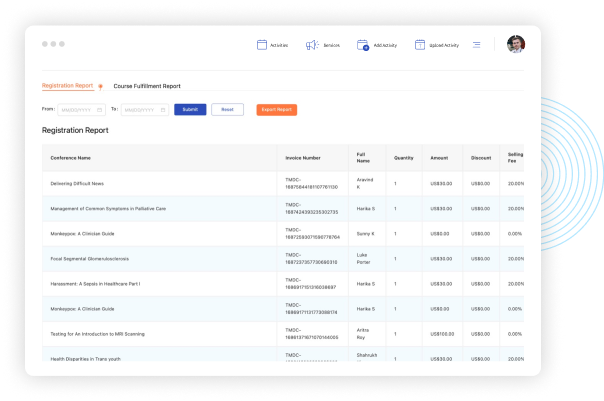Switch to the Registration Report tab
604x401 pixels.
coord(67,86)
